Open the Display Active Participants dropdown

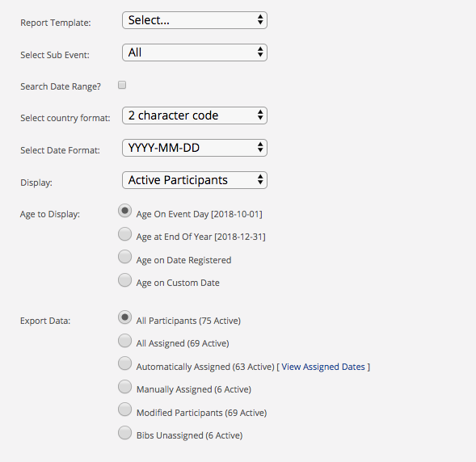(195, 180)
